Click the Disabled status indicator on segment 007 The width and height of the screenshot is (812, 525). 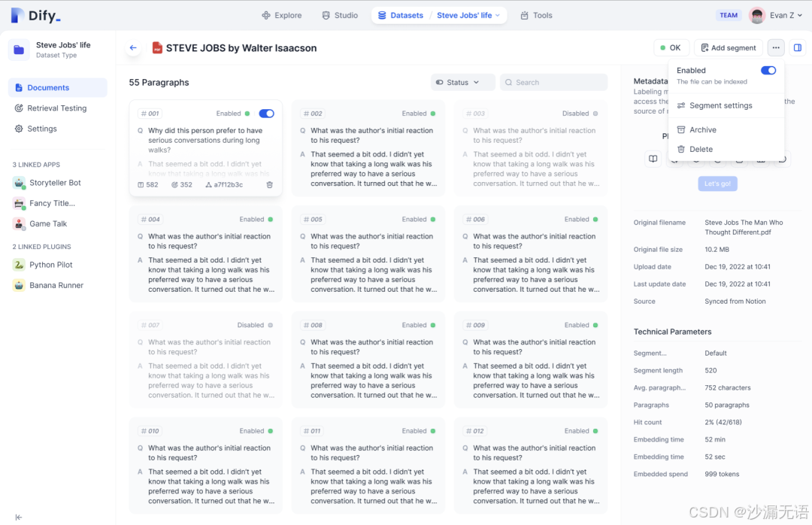click(255, 325)
